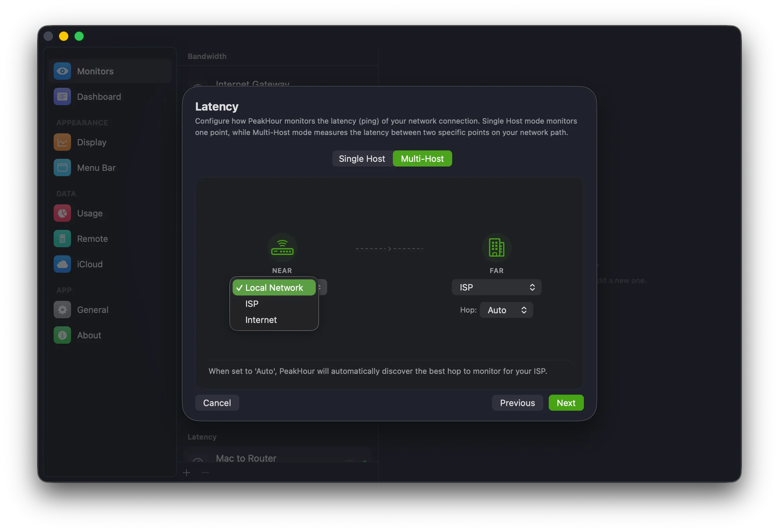The width and height of the screenshot is (779, 532).
Task: Click the green Next button
Action: [566, 403]
